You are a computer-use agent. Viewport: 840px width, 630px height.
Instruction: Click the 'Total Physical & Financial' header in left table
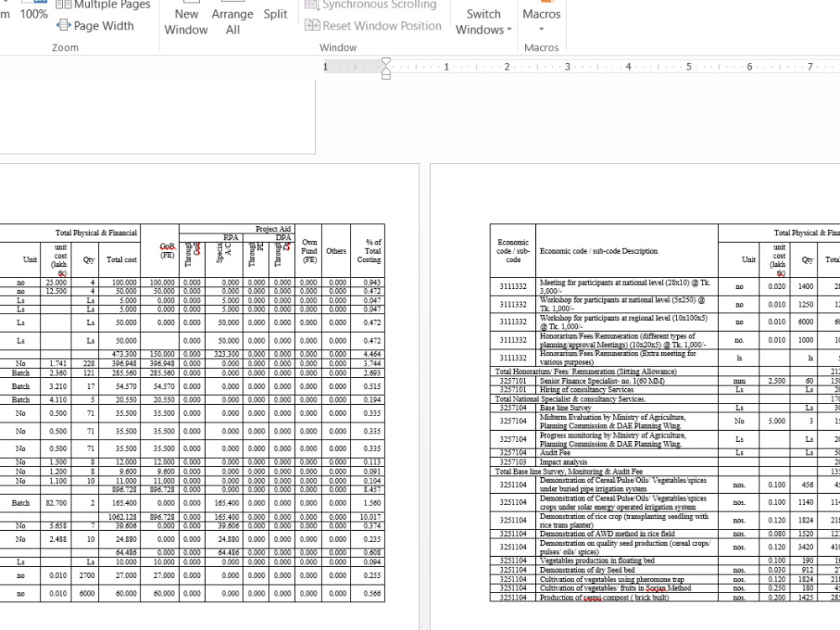click(96, 233)
